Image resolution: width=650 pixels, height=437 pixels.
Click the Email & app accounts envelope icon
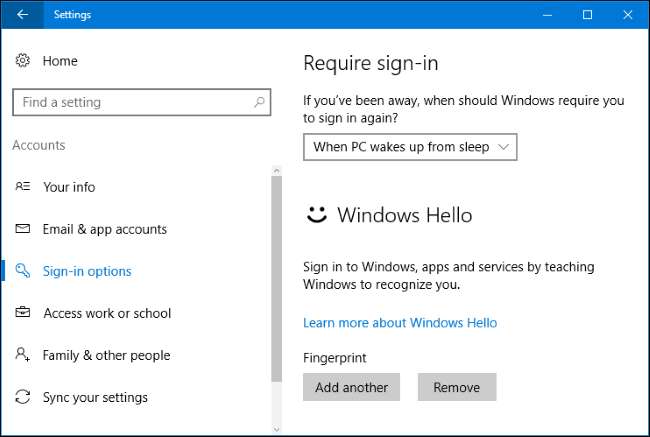(x=22, y=229)
